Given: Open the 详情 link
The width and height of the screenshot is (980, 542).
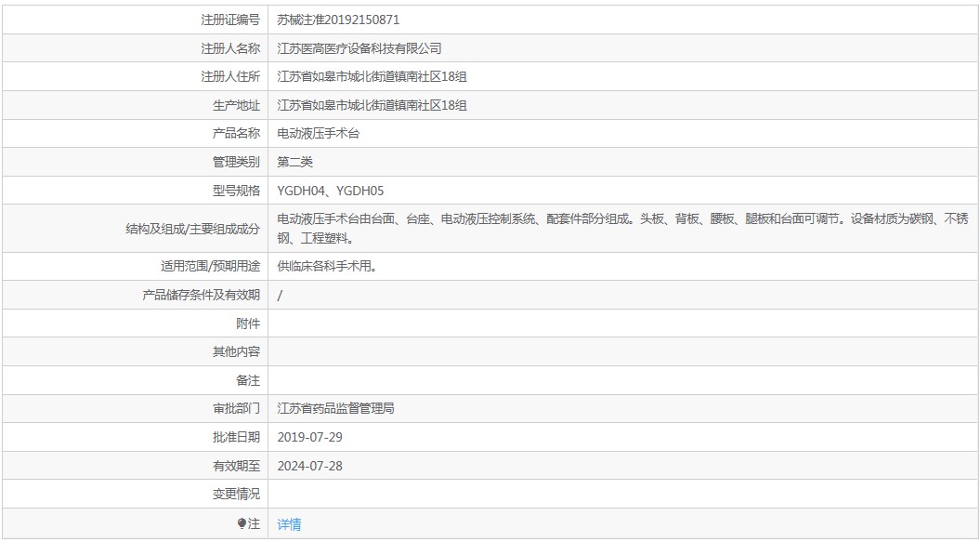Looking at the screenshot, I should pyautogui.click(x=289, y=523).
